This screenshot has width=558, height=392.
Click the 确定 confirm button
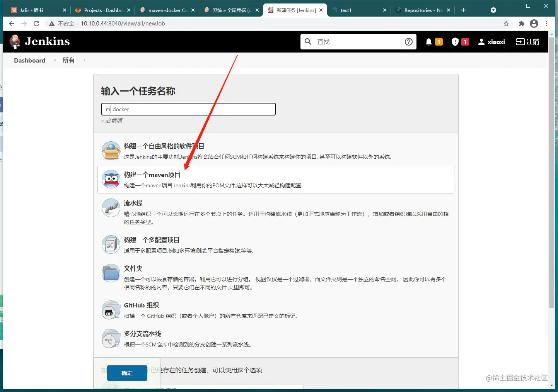pyautogui.click(x=127, y=373)
